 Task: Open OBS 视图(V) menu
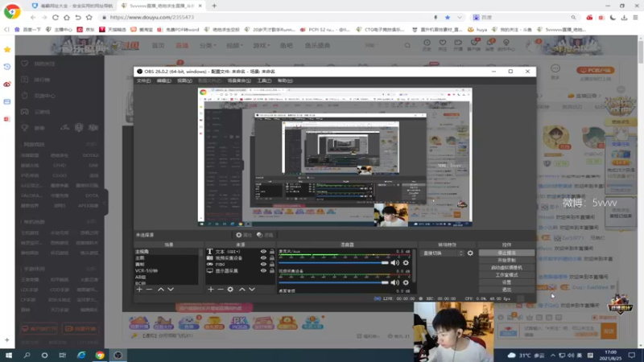[184, 81]
